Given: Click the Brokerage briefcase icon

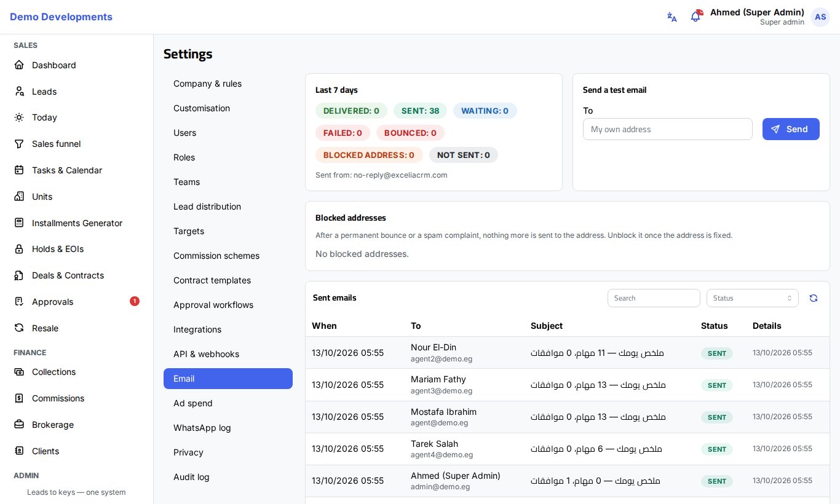Looking at the screenshot, I should click(19, 425).
